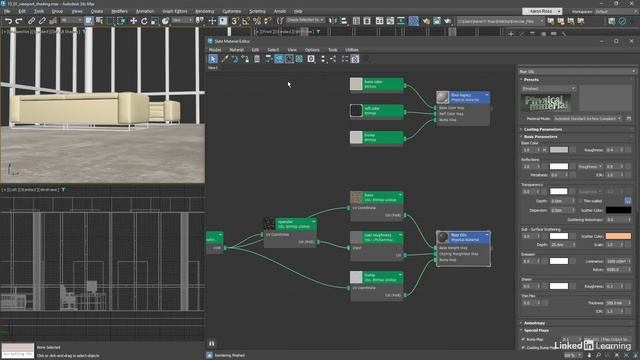
Task: Select the arrow Select Tool in Slate toolbar
Action: (x=213, y=59)
